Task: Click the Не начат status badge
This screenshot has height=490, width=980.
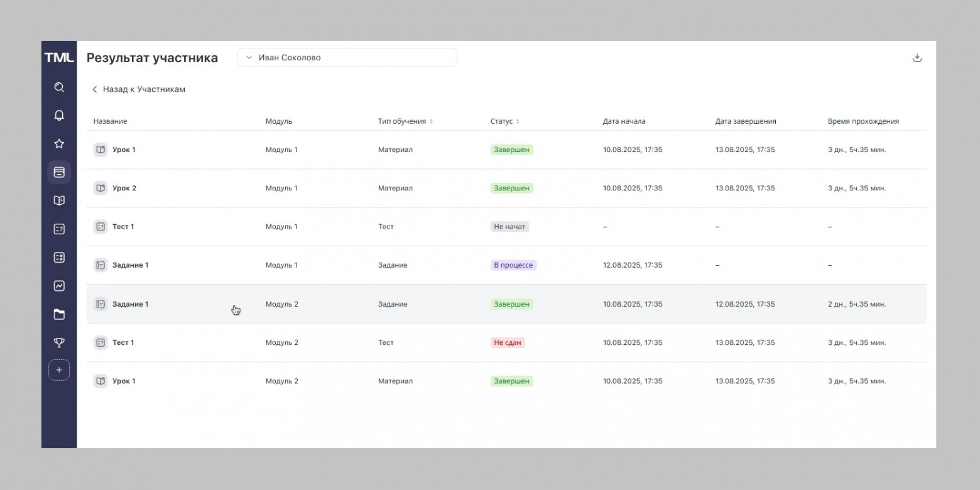Action: [509, 226]
